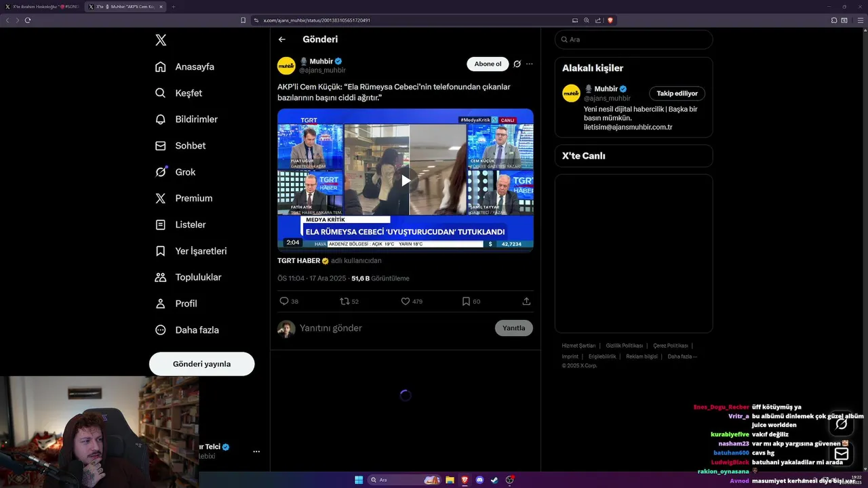Click Takip ediyor button for Muhbir
Image resolution: width=868 pixels, height=488 pixels.
click(x=677, y=94)
